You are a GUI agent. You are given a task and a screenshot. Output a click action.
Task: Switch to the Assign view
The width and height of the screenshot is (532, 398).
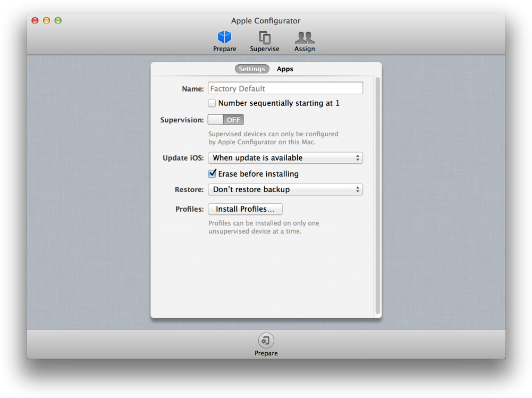click(304, 40)
